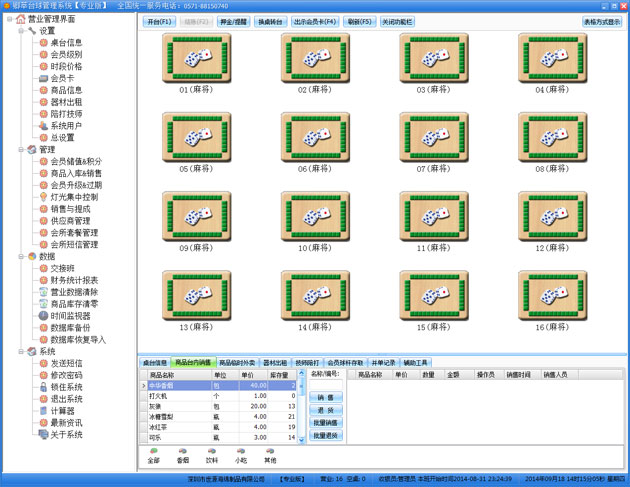Filter products by 小吃 category icon
This screenshot has height=487, width=630.
241,452
